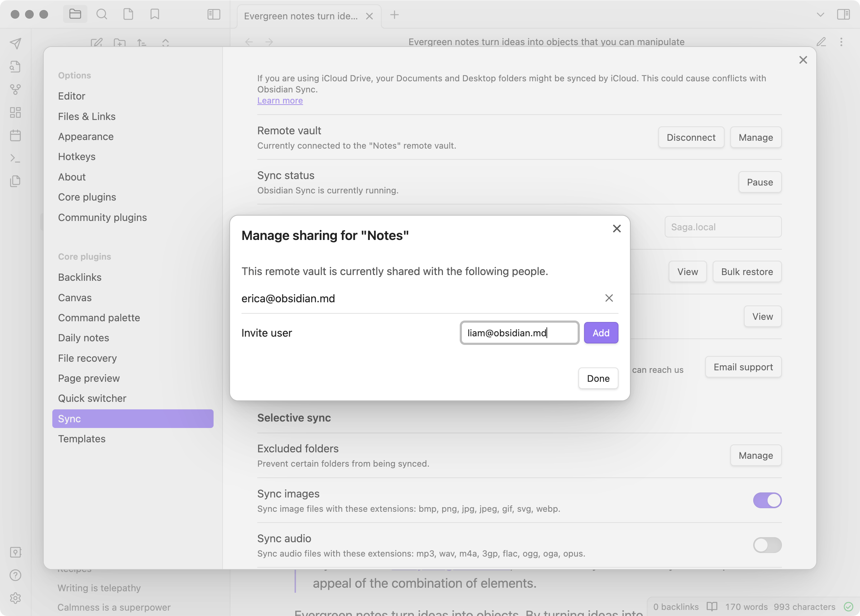Click the edit note icon top right
The width and height of the screenshot is (860, 616).
click(x=821, y=42)
